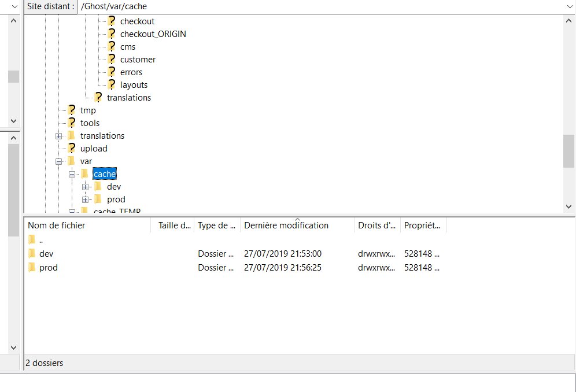Image resolution: width=576 pixels, height=392 pixels.
Task: Sort by Type de column header
Action: [x=217, y=225]
